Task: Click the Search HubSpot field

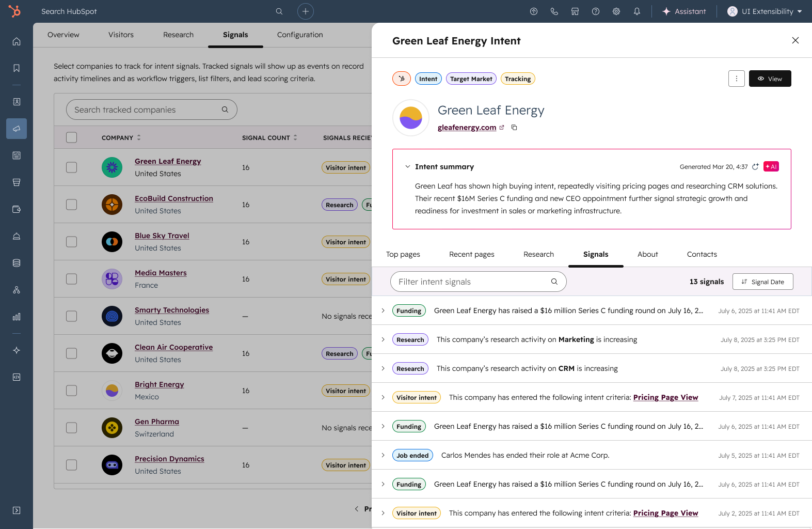Action: pos(162,11)
